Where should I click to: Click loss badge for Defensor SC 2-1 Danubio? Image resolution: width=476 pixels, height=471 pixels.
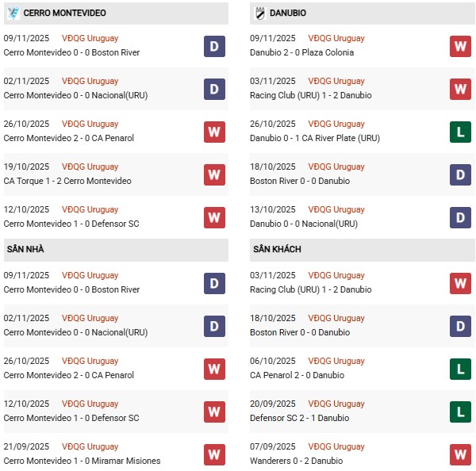point(461,412)
